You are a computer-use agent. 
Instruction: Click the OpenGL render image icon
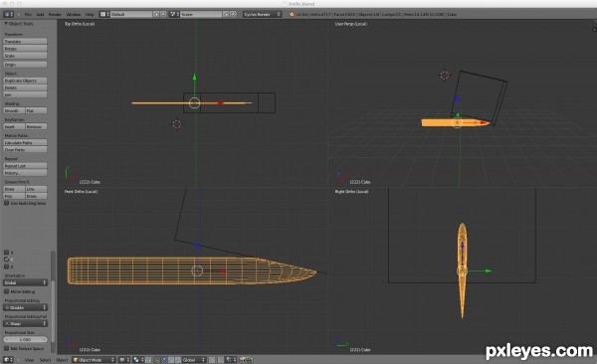click(x=242, y=360)
